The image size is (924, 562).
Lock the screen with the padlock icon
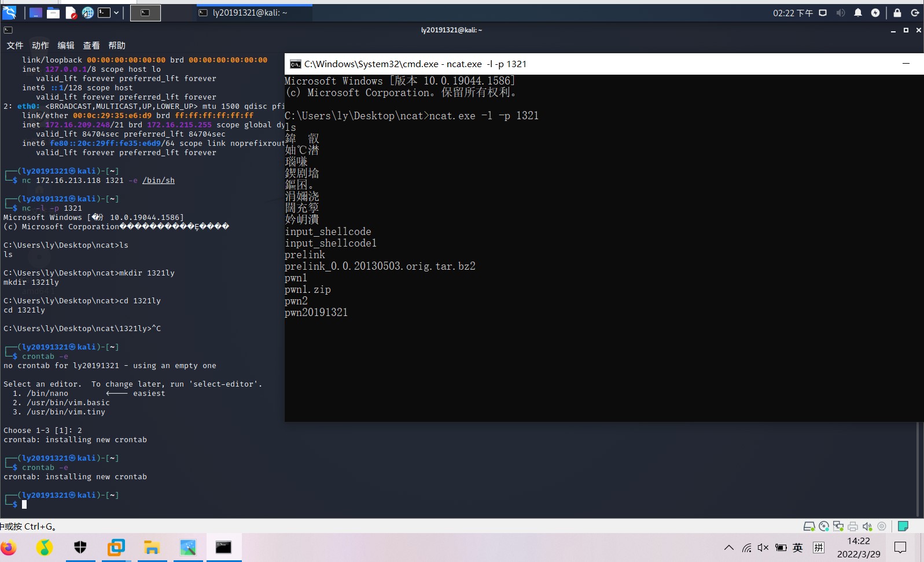coord(897,13)
